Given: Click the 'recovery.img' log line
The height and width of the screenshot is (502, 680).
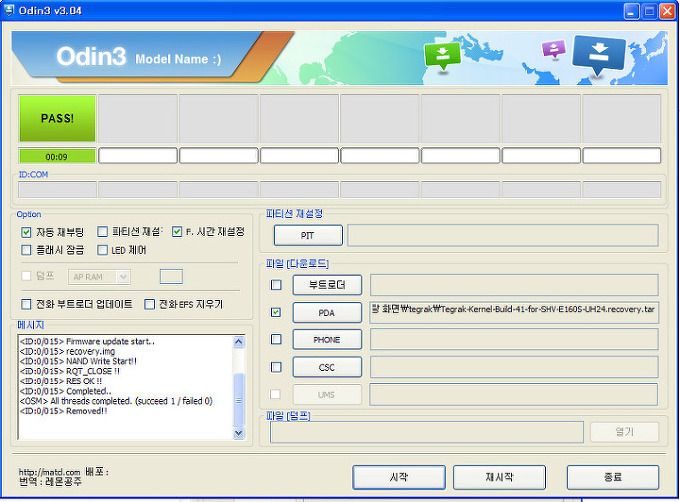Looking at the screenshot, I should pyautogui.click(x=67, y=352).
